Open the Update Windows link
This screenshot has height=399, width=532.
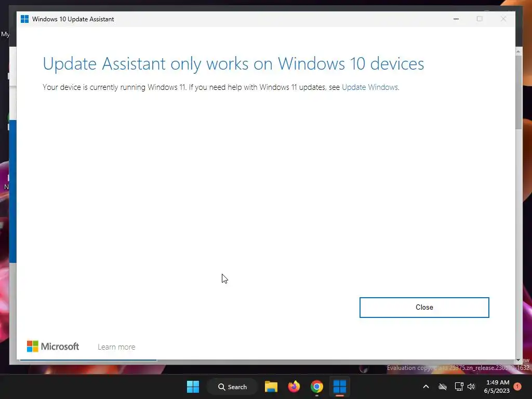tap(370, 87)
